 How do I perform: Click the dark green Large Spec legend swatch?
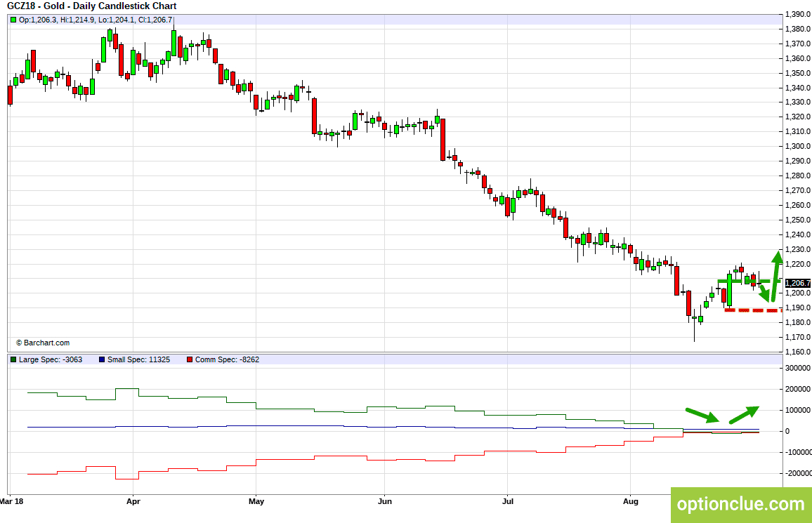point(13,359)
